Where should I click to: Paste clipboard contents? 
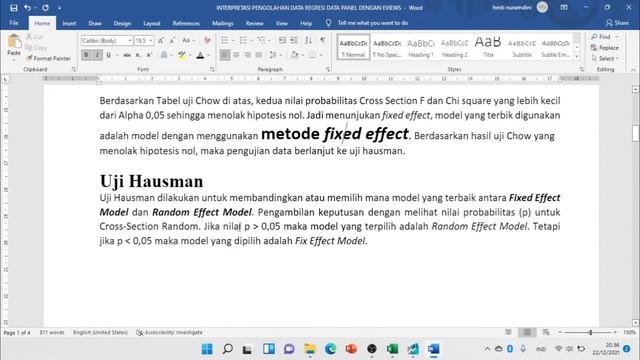(x=14, y=46)
